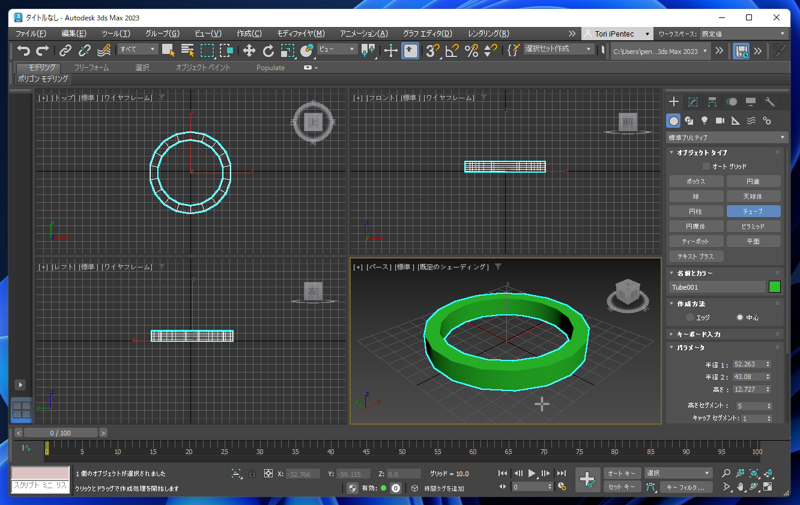Screen dimensions: 800x505
Task: Open the アニメーション(A) menu
Action: point(364,34)
